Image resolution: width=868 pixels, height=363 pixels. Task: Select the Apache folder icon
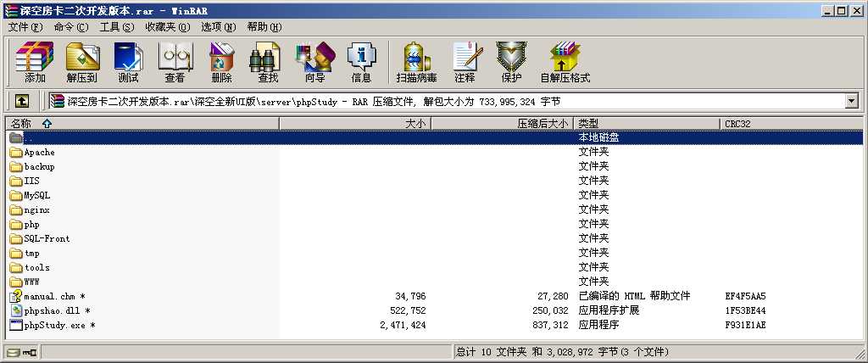[15, 152]
